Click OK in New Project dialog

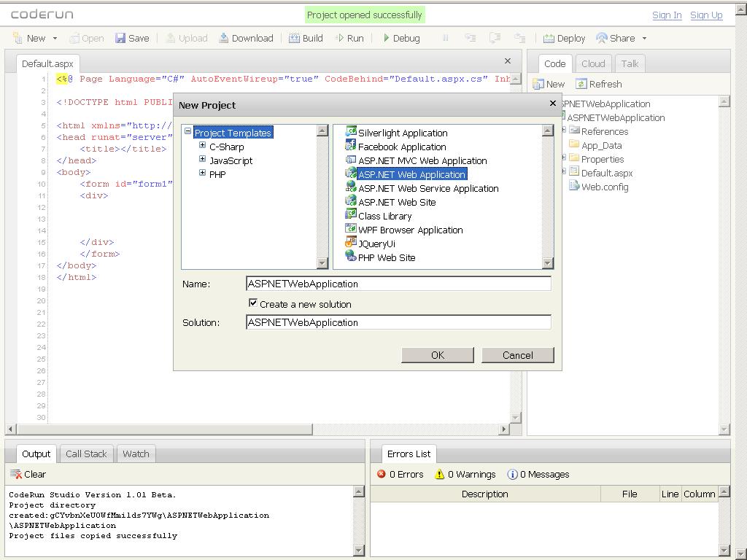pyautogui.click(x=438, y=355)
